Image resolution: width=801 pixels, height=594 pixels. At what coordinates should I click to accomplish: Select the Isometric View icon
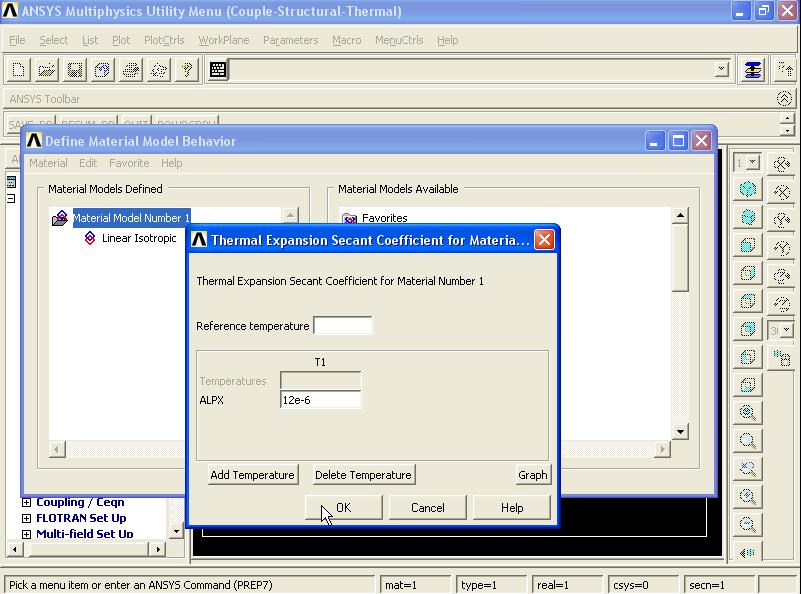pos(748,189)
